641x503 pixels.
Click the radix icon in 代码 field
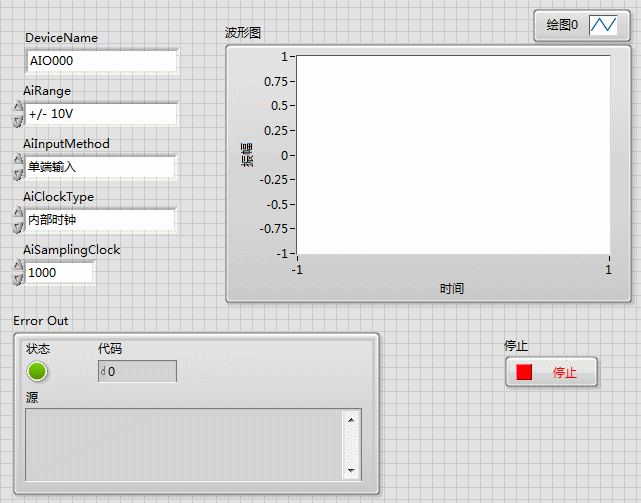pyautogui.click(x=103, y=372)
